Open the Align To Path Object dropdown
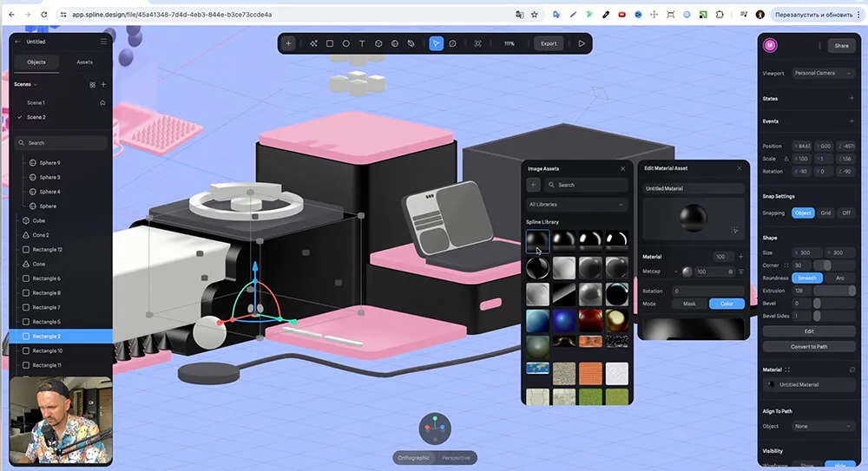Image resolution: width=868 pixels, height=471 pixels. pos(823,426)
